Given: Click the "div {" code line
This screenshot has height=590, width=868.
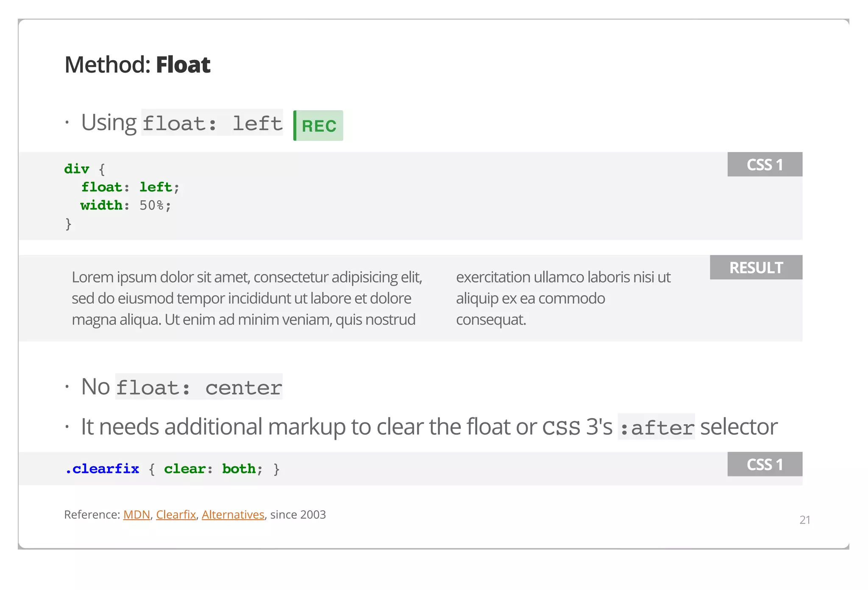Looking at the screenshot, I should 84,169.
